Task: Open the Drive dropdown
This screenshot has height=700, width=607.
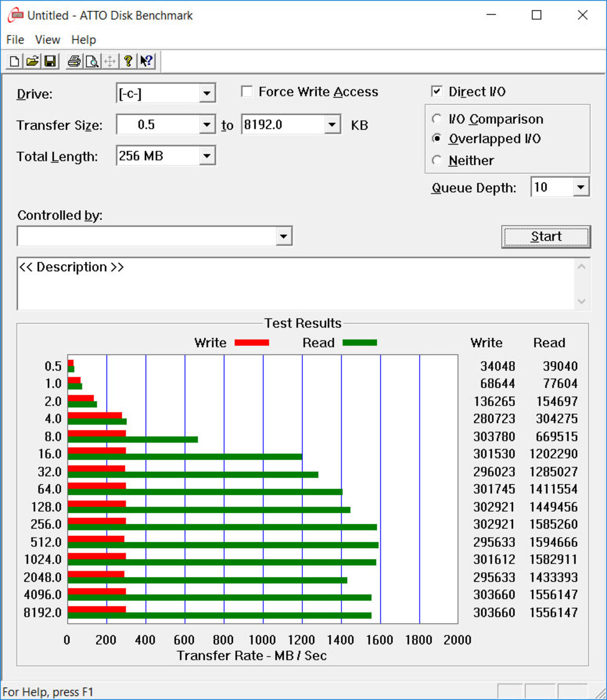Action: [207, 93]
